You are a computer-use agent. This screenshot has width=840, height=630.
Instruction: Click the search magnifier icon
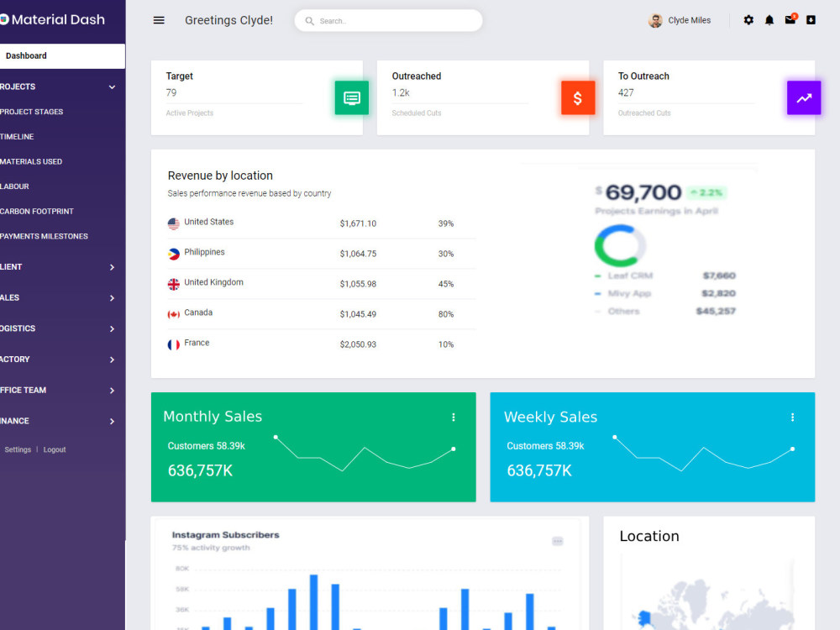(x=309, y=21)
